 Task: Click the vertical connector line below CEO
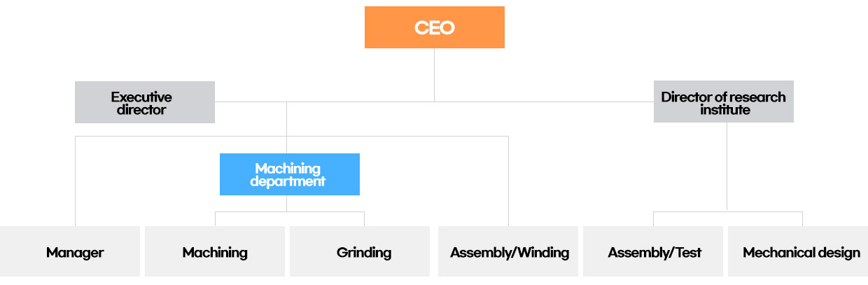[434, 75]
